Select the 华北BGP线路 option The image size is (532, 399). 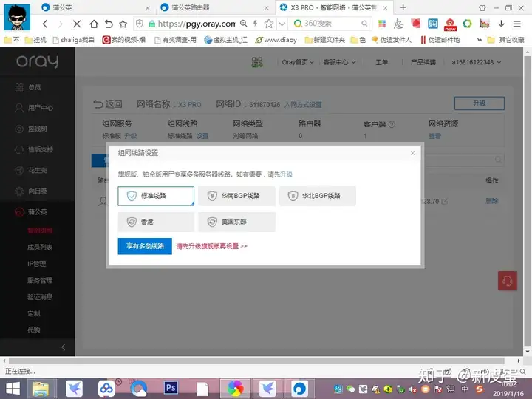click(318, 196)
